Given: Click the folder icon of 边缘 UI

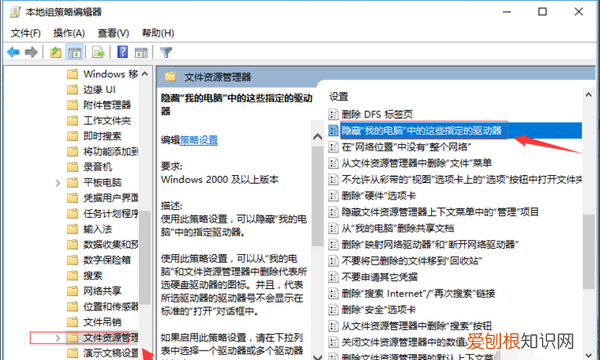Looking at the screenshot, I should pos(72,90).
